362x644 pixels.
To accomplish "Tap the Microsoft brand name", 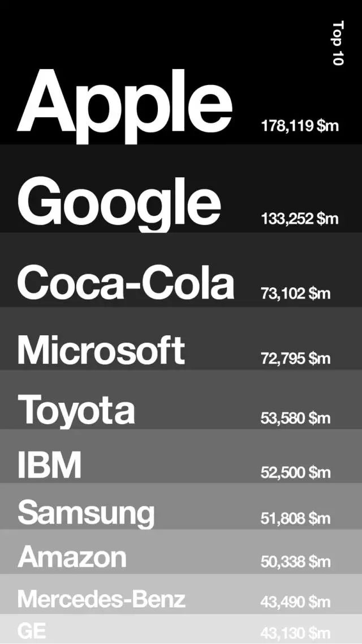I will tap(101, 349).
